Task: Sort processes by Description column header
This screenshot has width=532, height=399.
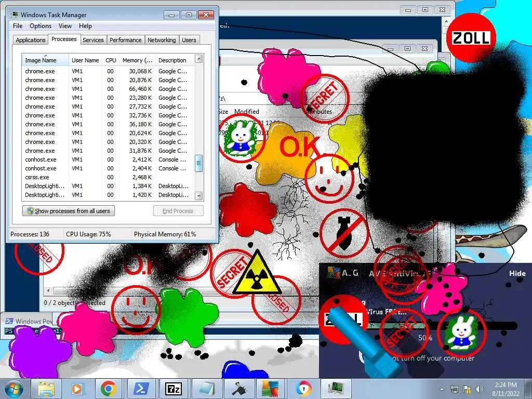Action: [x=175, y=60]
